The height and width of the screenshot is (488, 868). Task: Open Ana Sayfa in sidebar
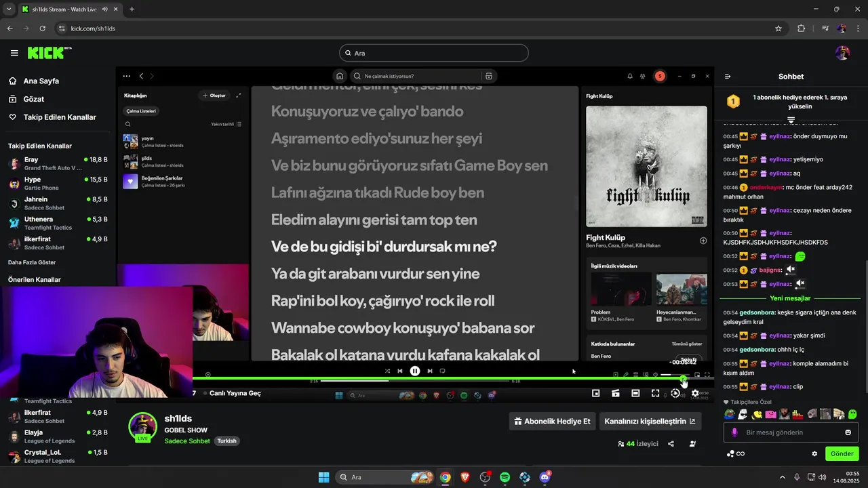(41, 81)
